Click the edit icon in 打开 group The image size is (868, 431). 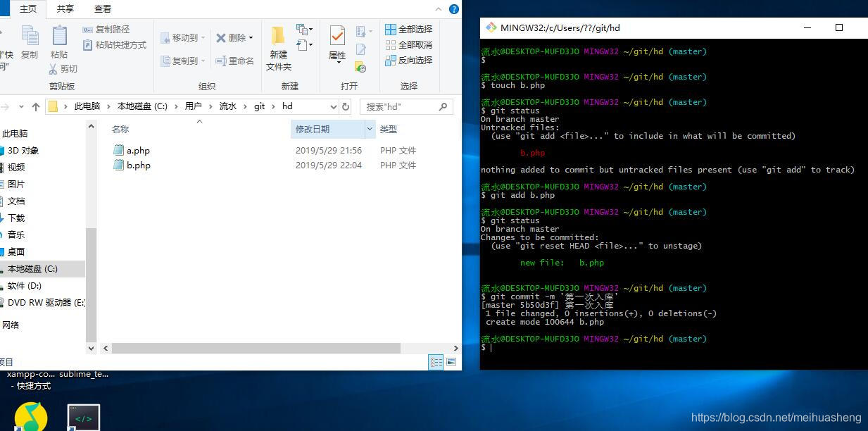pos(361,49)
